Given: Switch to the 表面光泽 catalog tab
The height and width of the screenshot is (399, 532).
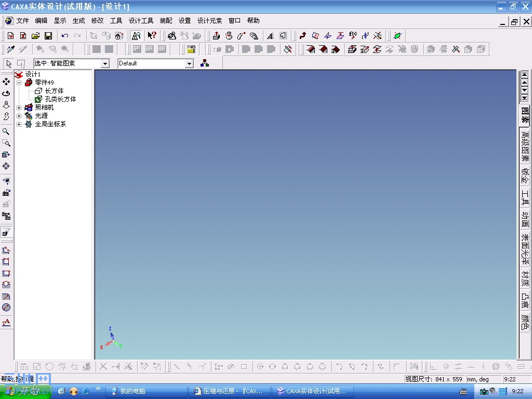Looking at the screenshot, I should pos(525,249).
